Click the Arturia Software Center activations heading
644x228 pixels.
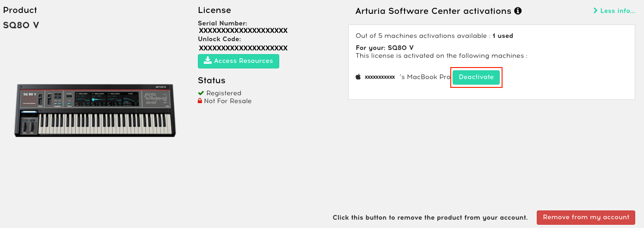[433, 11]
